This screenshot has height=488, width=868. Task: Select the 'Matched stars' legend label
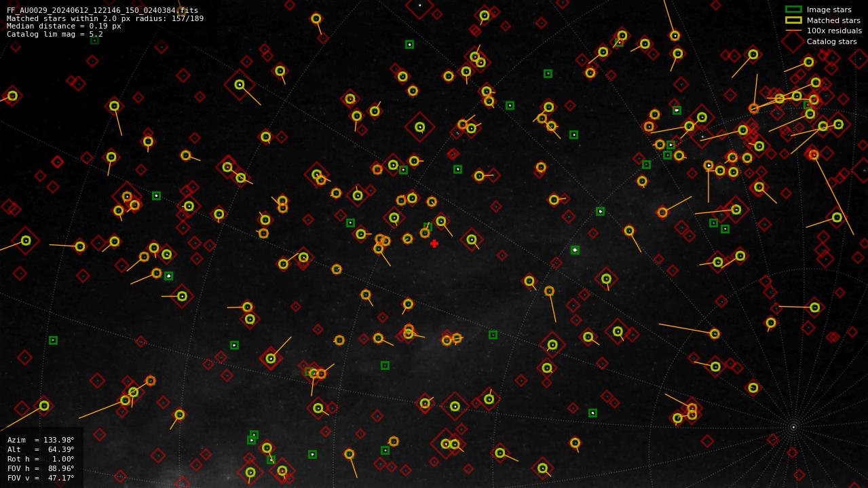click(833, 20)
